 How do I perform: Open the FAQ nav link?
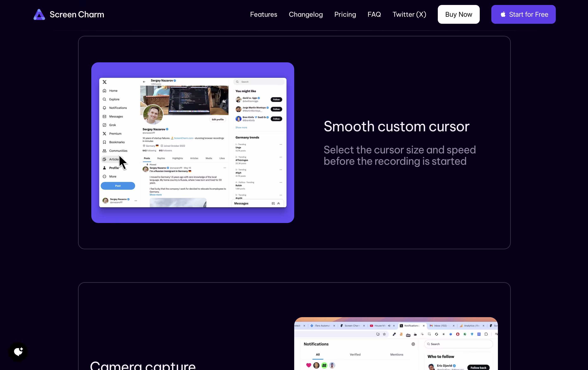374,14
